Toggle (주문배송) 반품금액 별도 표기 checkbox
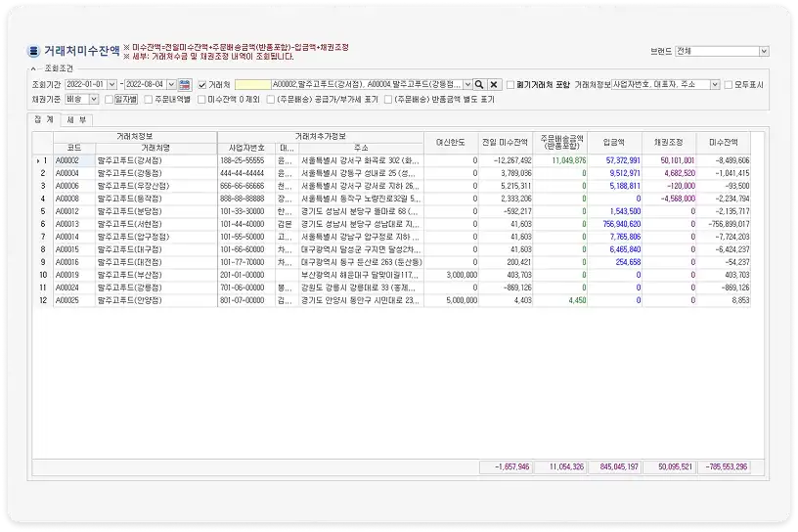This screenshot has height=532, width=798. pyautogui.click(x=388, y=100)
